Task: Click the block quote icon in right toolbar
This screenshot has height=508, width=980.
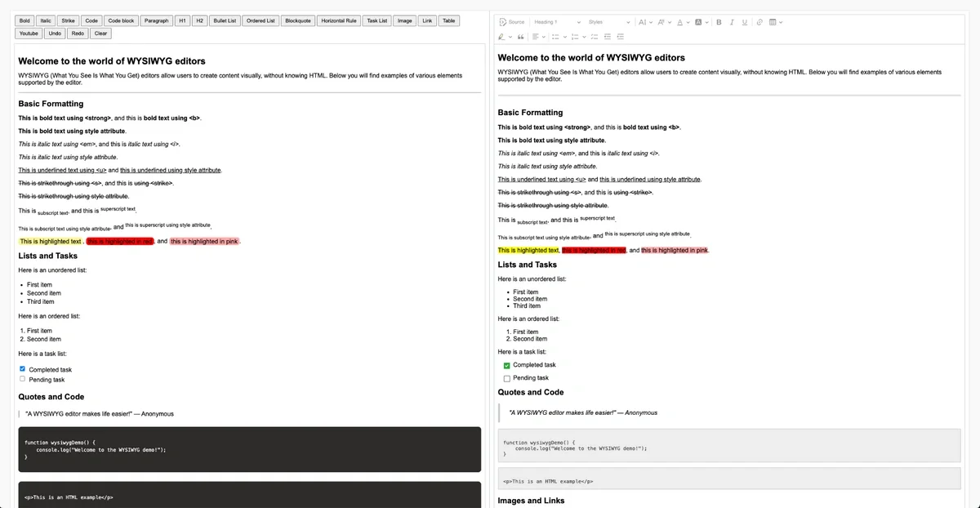Action: (x=520, y=37)
